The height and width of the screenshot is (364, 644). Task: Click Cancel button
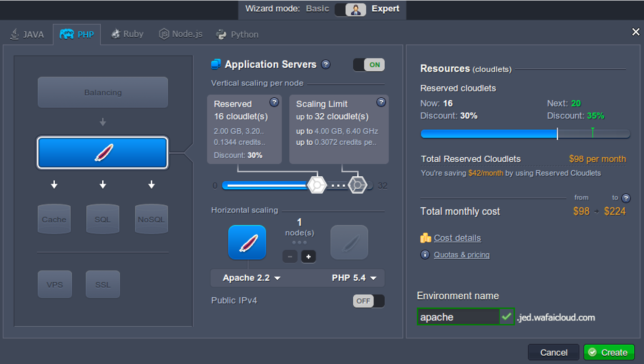click(x=554, y=353)
